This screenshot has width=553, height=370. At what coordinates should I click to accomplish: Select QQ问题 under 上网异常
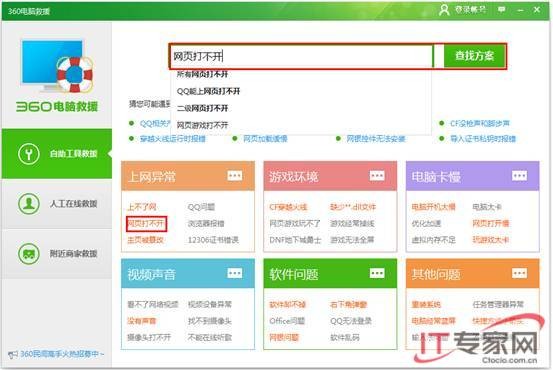pyautogui.click(x=201, y=207)
